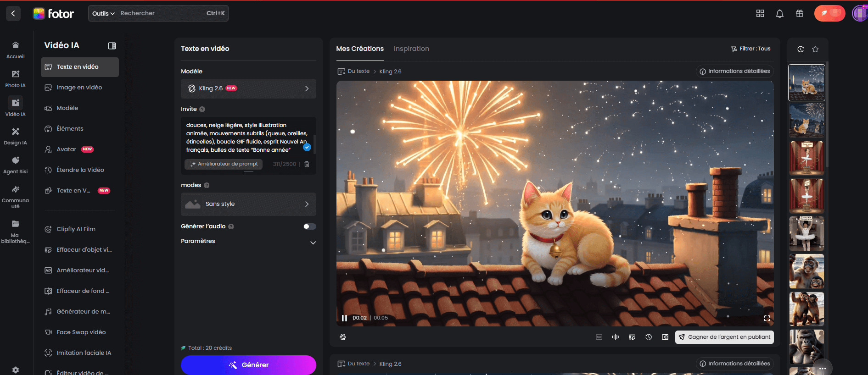This screenshot has height=375, width=868.
Task: Open Effaceur d'objet vidéo tool
Action: (x=80, y=250)
